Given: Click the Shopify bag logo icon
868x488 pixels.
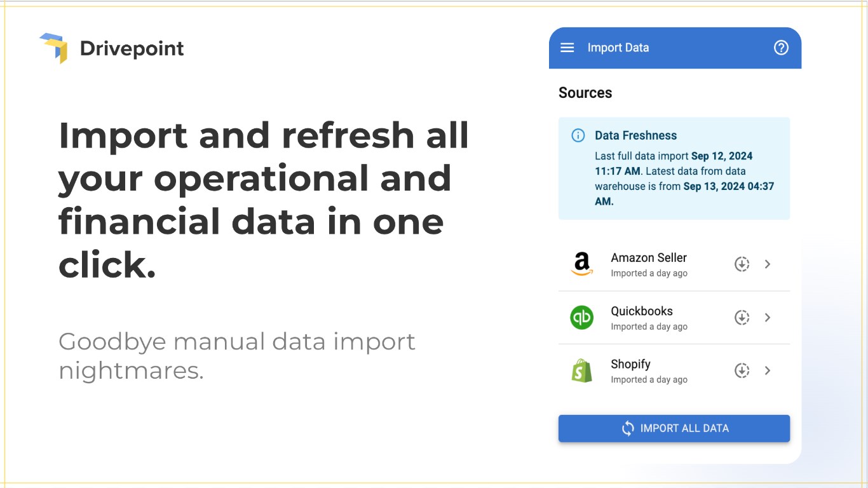Looking at the screenshot, I should point(581,370).
